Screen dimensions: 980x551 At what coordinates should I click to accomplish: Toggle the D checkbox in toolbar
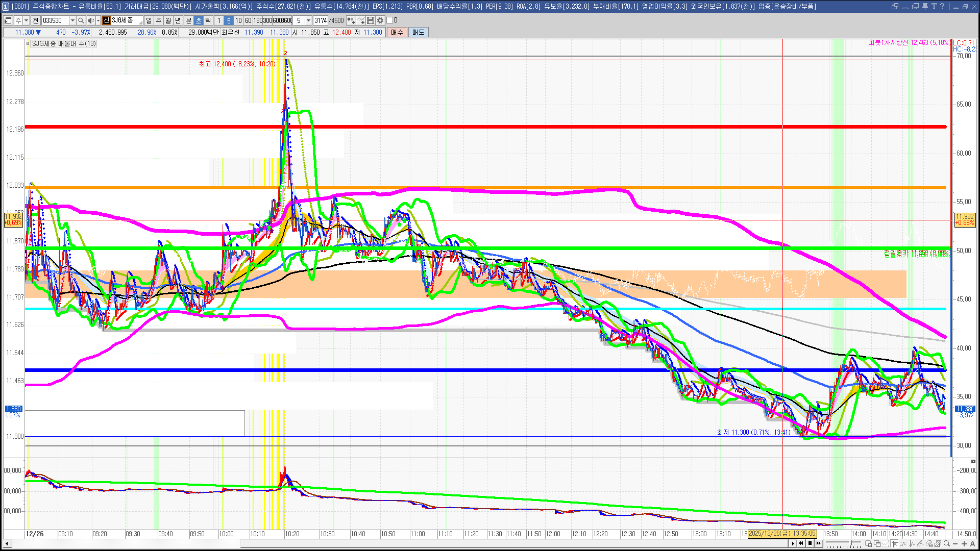(390, 20)
